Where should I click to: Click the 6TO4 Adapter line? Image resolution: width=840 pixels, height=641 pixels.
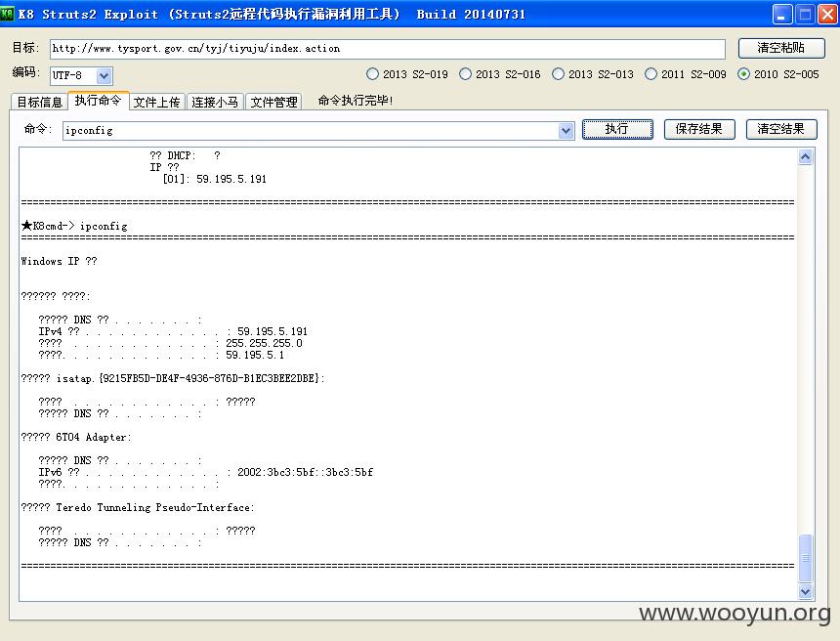(x=76, y=438)
